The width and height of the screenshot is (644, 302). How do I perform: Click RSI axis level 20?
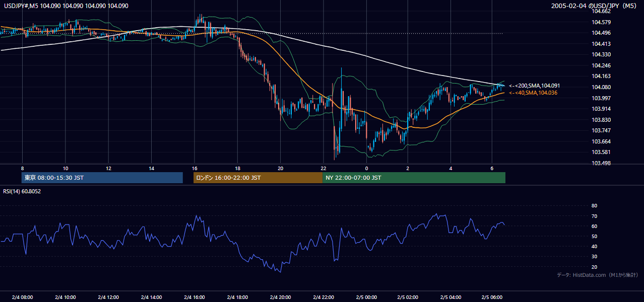click(x=594, y=267)
